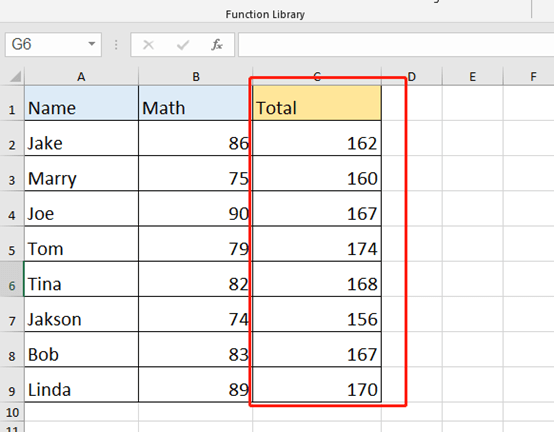Click Math score 86 for Jake
Viewport: 554px width, 432px height.
click(196, 138)
